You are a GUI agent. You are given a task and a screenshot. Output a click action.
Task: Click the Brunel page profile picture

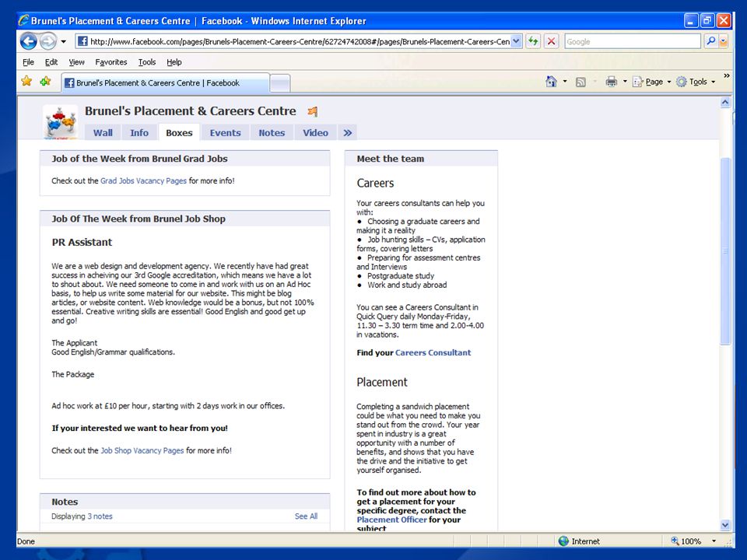(x=60, y=122)
